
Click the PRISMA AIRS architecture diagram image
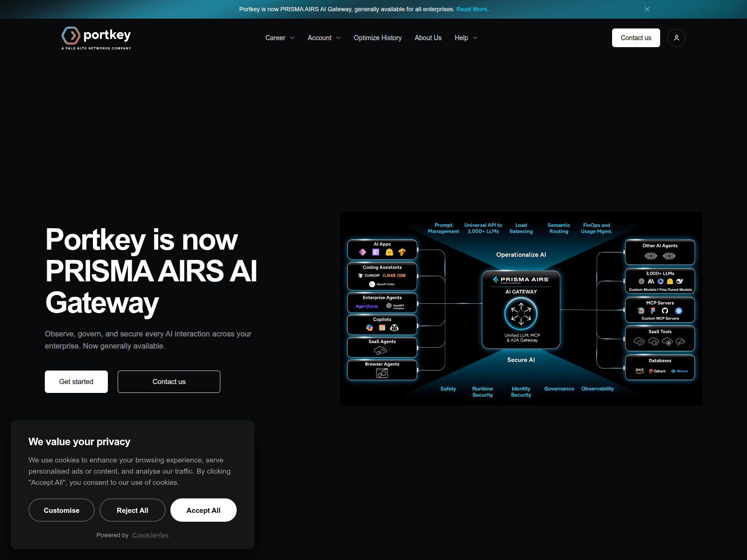[521, 308]
